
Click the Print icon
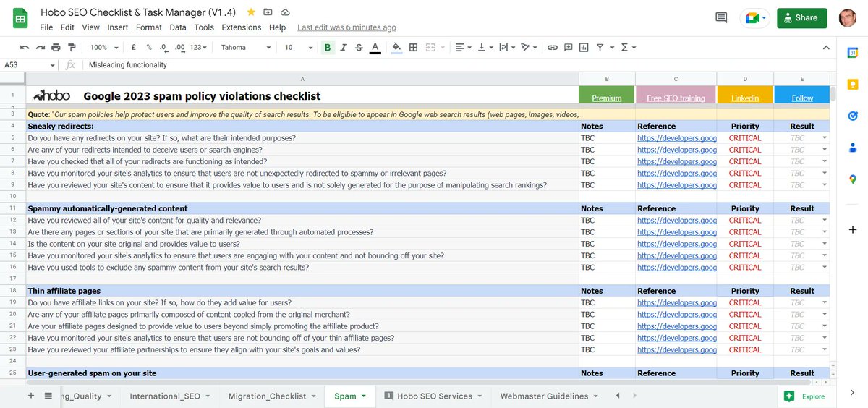click(56, 48)
